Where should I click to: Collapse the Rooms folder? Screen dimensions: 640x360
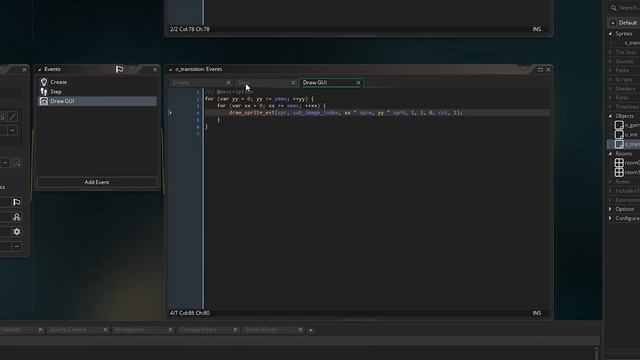(611, 154)
